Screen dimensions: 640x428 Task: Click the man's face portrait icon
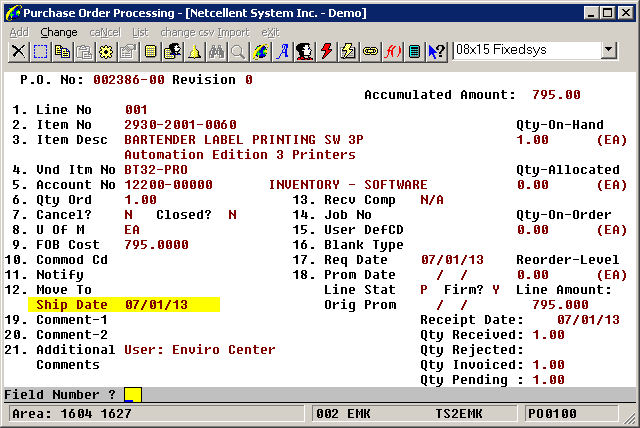(x=304, y=52)
